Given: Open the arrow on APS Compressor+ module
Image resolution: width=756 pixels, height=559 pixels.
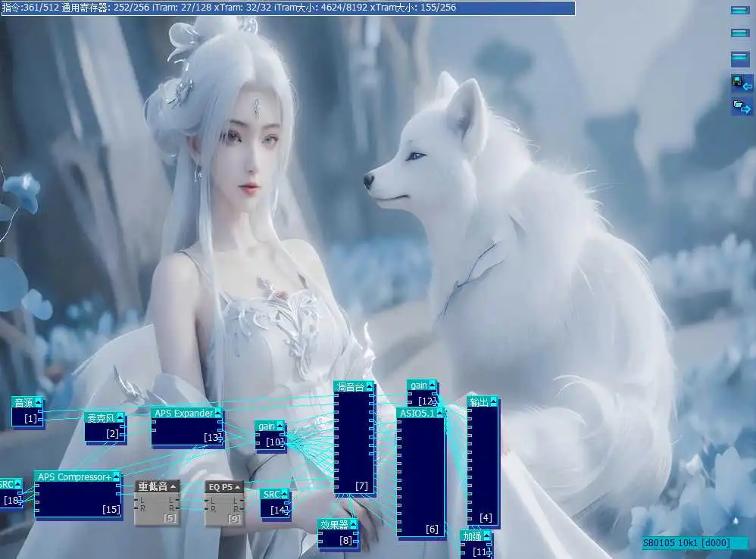Looking at the screenshot, I should pos(116,476).
